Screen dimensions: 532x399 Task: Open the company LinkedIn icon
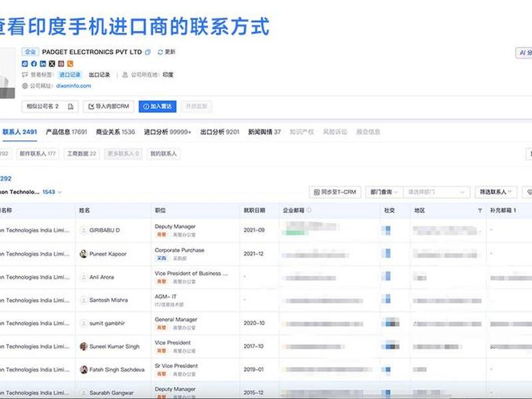coord(43,64)
